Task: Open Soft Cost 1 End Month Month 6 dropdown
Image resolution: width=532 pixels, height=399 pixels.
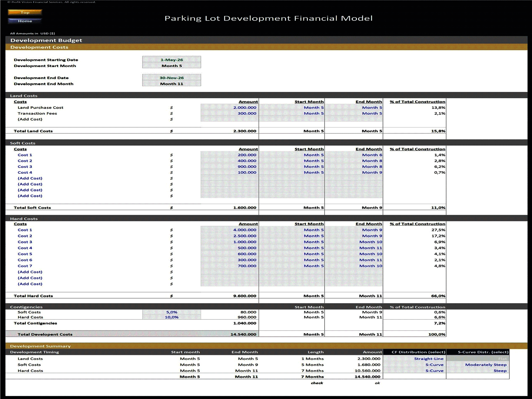Action: point(354,155)
